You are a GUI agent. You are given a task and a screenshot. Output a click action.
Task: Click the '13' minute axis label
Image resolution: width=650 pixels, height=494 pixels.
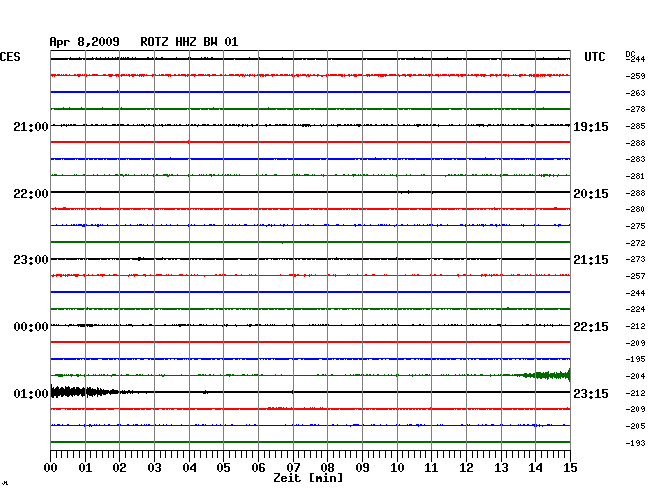click(x=501, y=468)
